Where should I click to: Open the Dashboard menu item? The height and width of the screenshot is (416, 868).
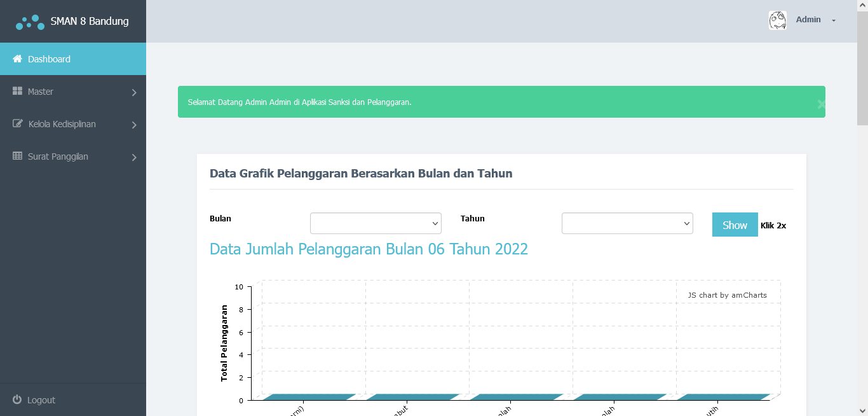point(49,59)
